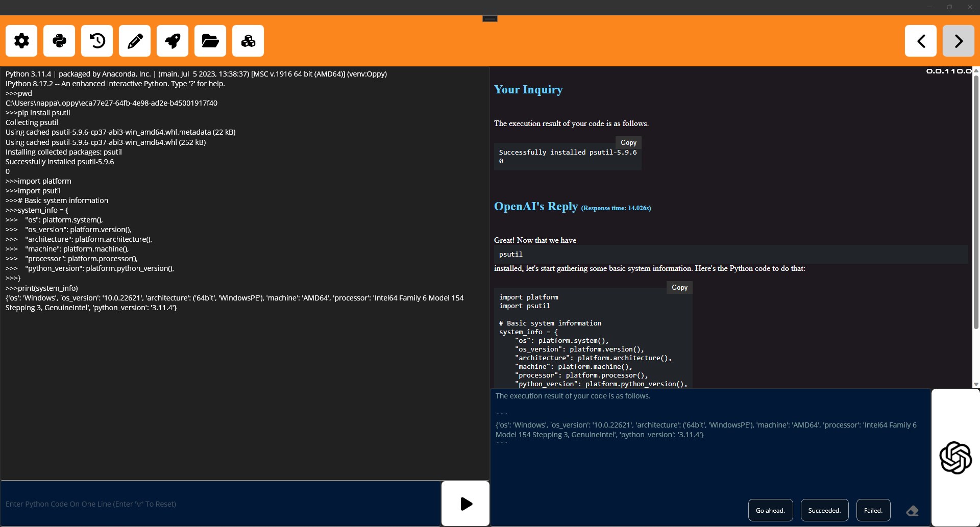Open the folder icon in toolbar
Image resolution: width=980 pixels, height=527 pixels.
(x=210, y=41)
